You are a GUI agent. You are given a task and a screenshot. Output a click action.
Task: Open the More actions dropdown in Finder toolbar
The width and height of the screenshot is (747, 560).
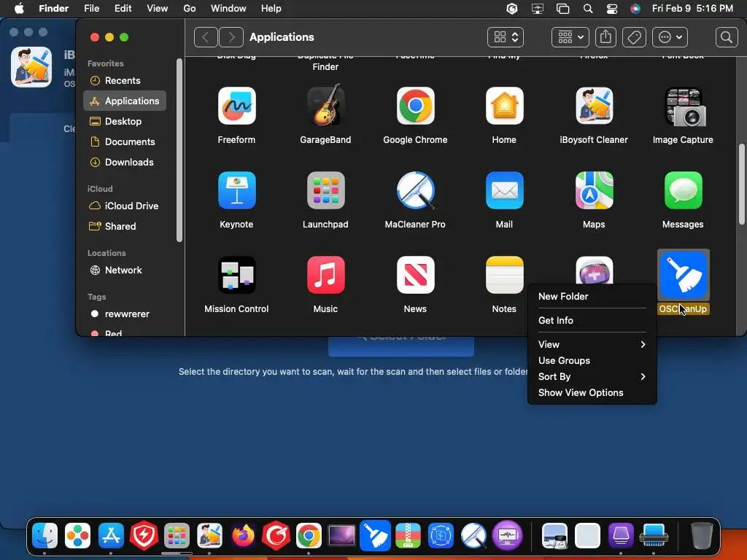[670, 37]
